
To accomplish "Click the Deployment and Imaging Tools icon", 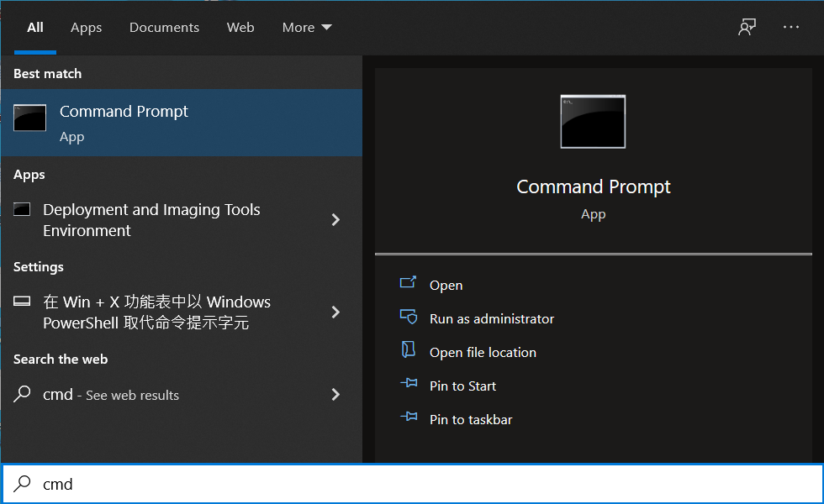I will pos(22,209).
